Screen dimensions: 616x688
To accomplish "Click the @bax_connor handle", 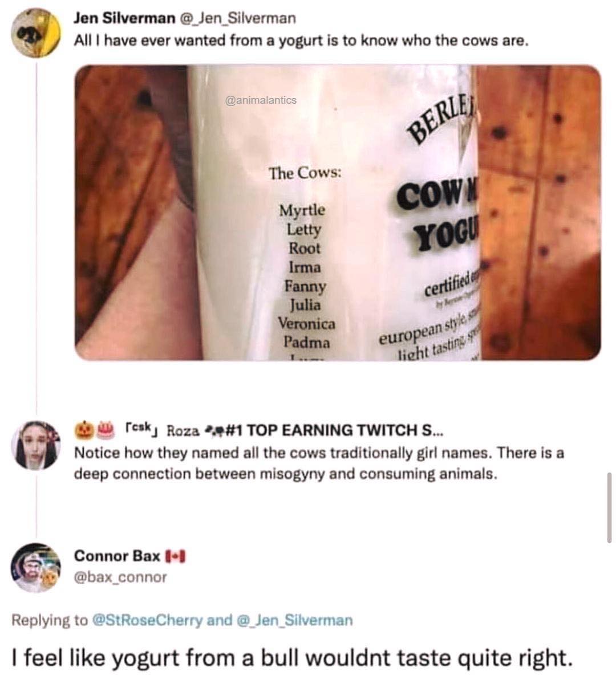I will click(120, 577).
